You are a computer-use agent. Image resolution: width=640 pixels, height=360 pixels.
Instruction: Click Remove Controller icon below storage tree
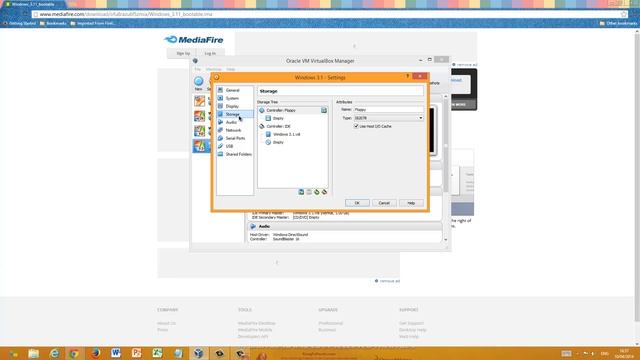pyautogui.click(x=309, y=192)
